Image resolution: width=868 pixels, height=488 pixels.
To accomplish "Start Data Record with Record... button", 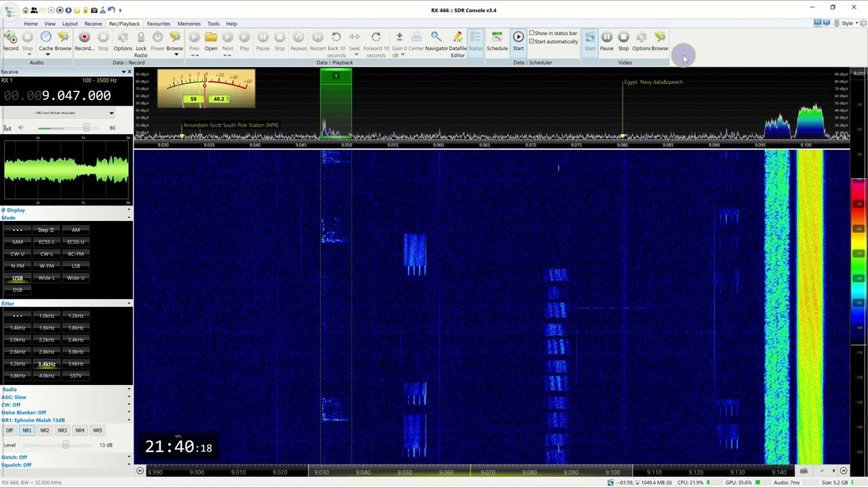I will pyautogui.click(x=84, y=41).
